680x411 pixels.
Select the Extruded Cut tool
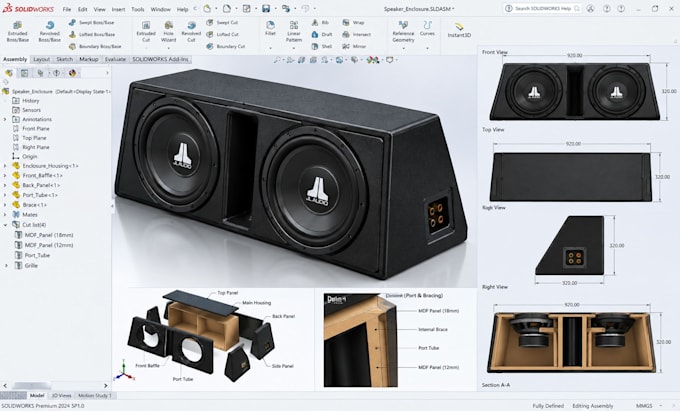146,31
